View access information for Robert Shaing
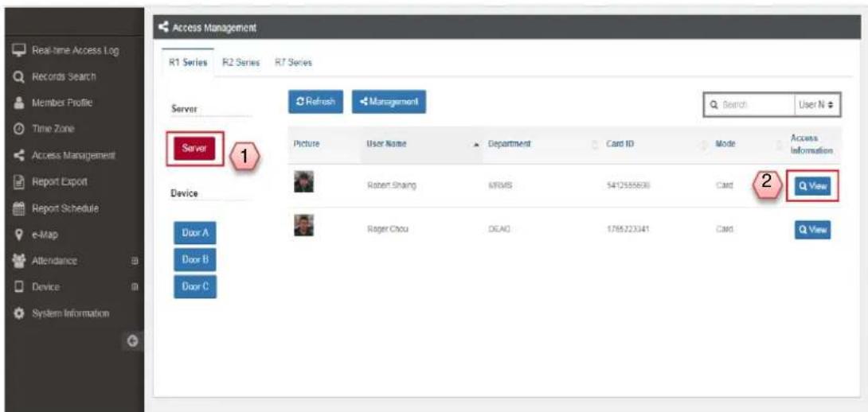868x412 pixels. [x=812, y=186]
